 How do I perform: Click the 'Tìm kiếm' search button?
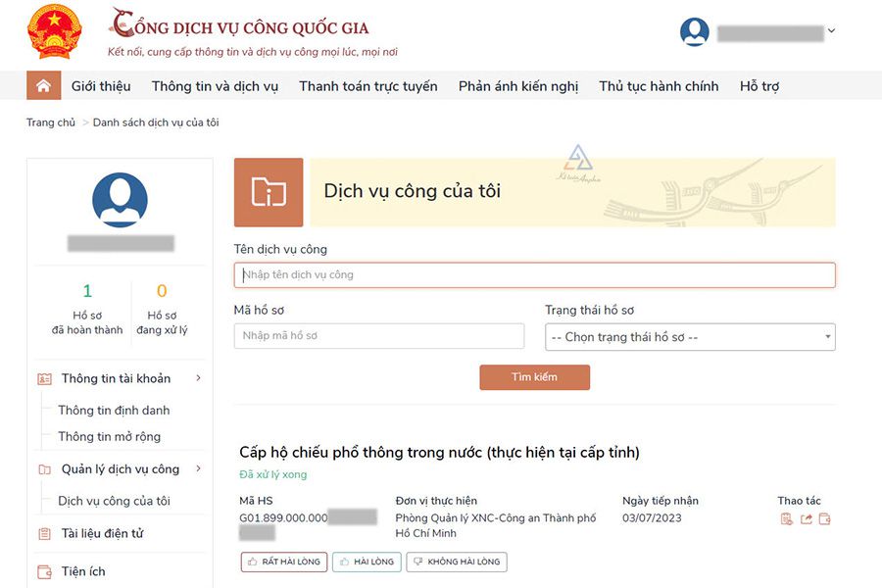click(x=534, y=377)
